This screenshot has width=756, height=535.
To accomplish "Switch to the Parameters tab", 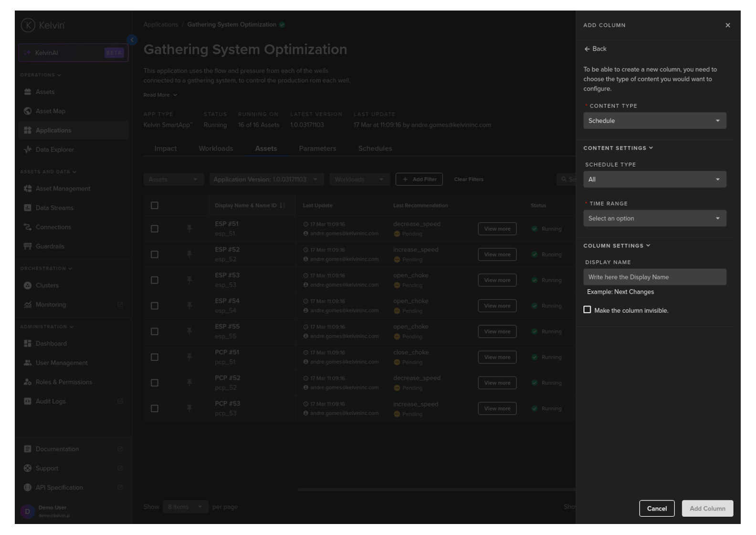I will (x=317, y=149).
